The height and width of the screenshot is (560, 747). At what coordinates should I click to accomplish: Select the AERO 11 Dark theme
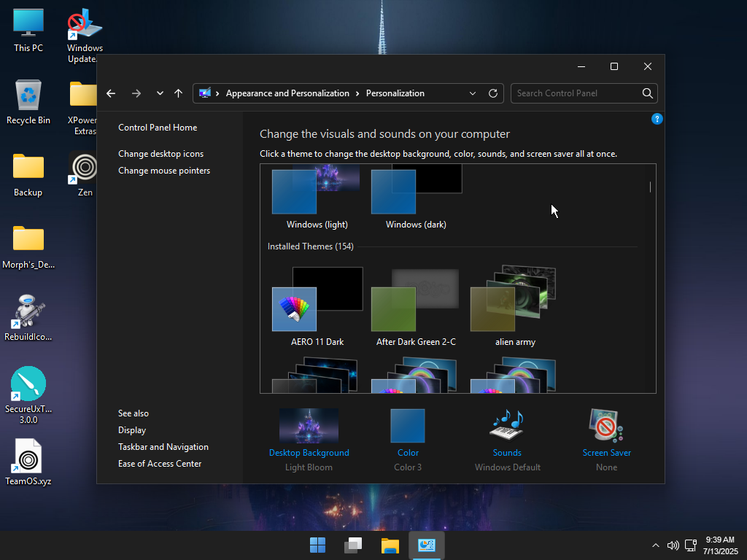click(x=317, y=306)
